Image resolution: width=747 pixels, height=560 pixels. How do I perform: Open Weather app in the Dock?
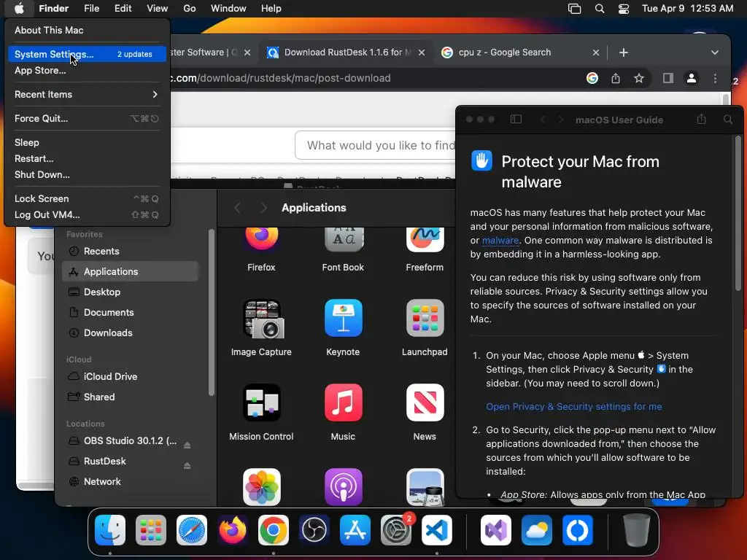click(537, 530)
